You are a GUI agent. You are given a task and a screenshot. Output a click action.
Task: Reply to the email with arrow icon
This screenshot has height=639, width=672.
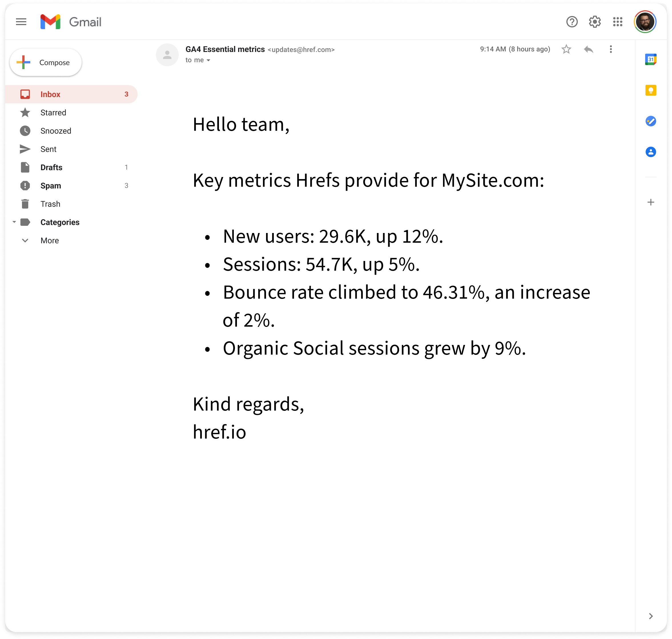[589, 49]
